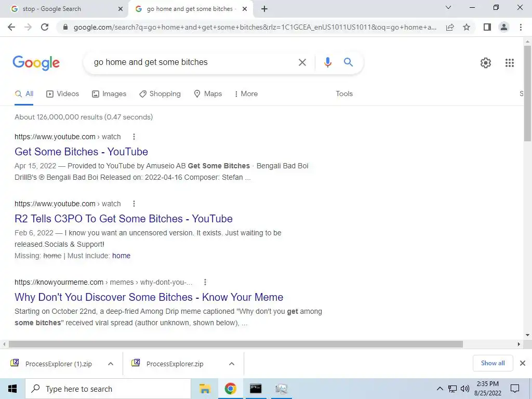Viewport: 532px width, 399px height.
Task: Click the horizontal scroll right arrow
Action: (x=518, y=344)
